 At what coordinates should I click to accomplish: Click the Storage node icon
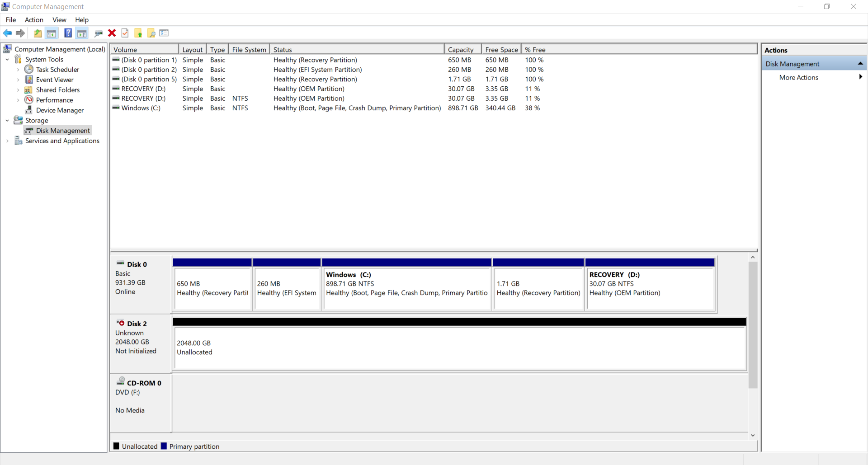coord(18,120)
